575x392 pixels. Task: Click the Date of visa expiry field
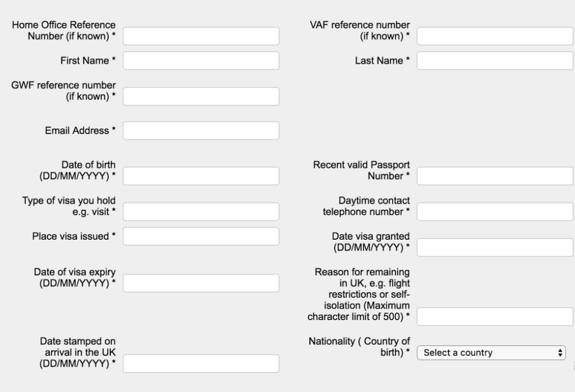tap(201, 283)
